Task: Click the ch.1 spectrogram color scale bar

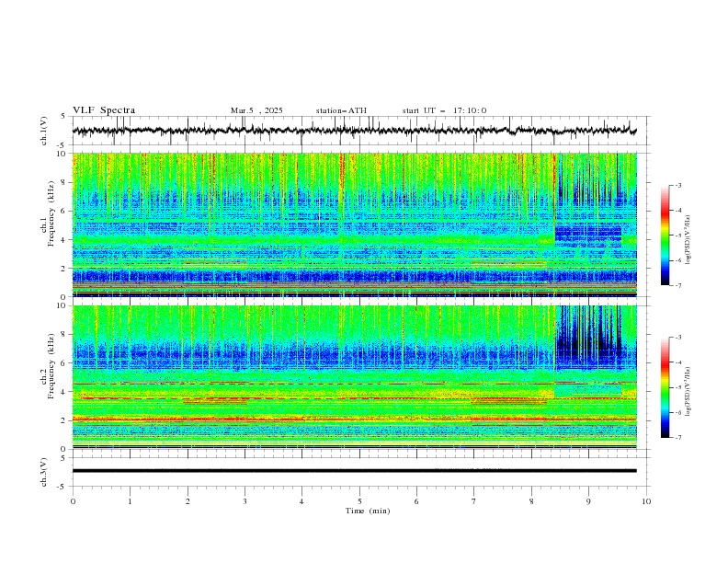Action: tap(665, 236)
